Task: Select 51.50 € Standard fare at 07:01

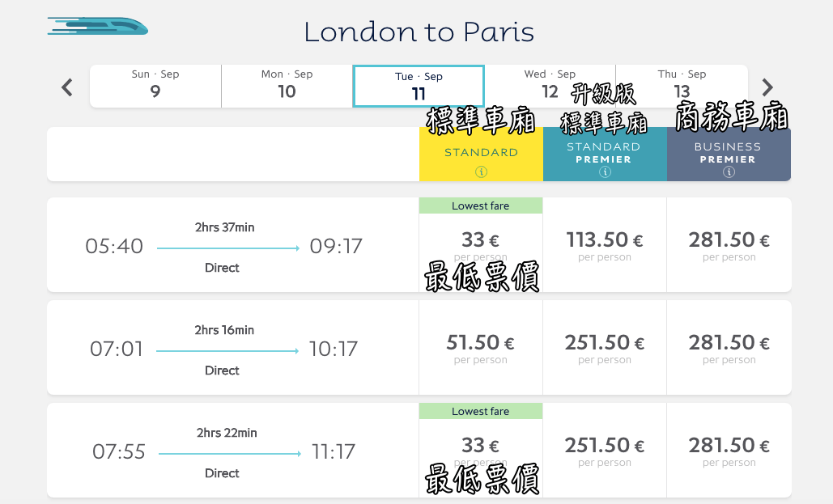Action: 481,348
